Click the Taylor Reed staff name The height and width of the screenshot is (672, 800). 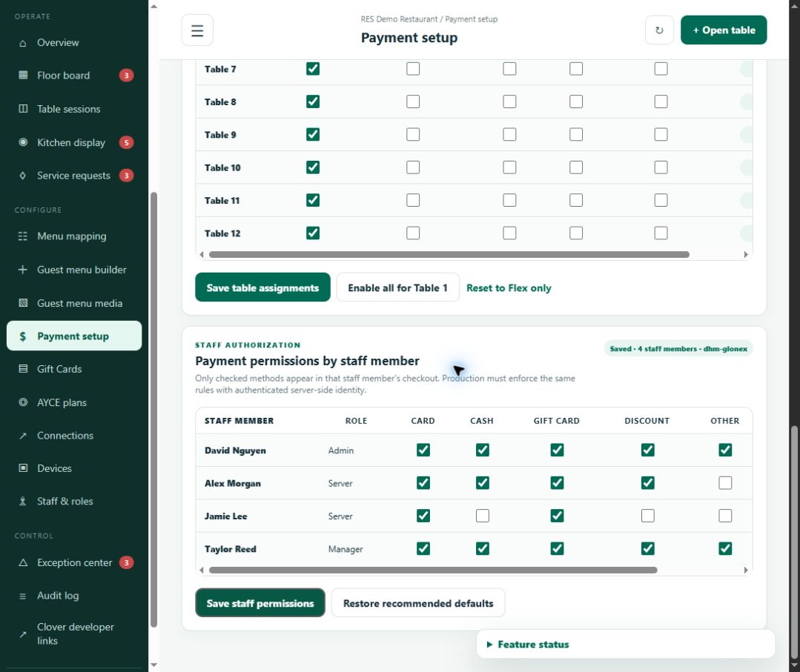click(230, 549)
